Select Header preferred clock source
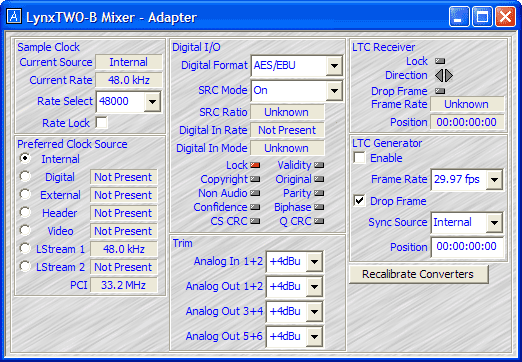This screenshot has height=362, width=522. click(25, 212)
